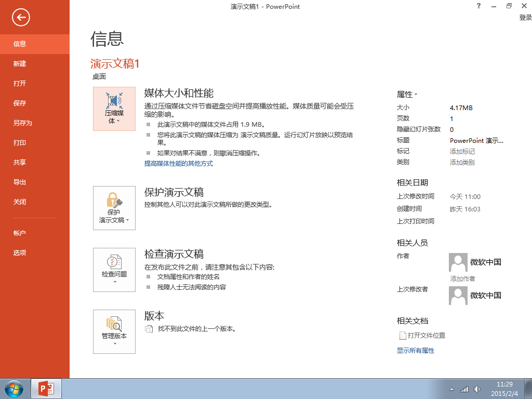Select the 打开 menu item
This screenshot has height=399, width=532.
point(35,83)
